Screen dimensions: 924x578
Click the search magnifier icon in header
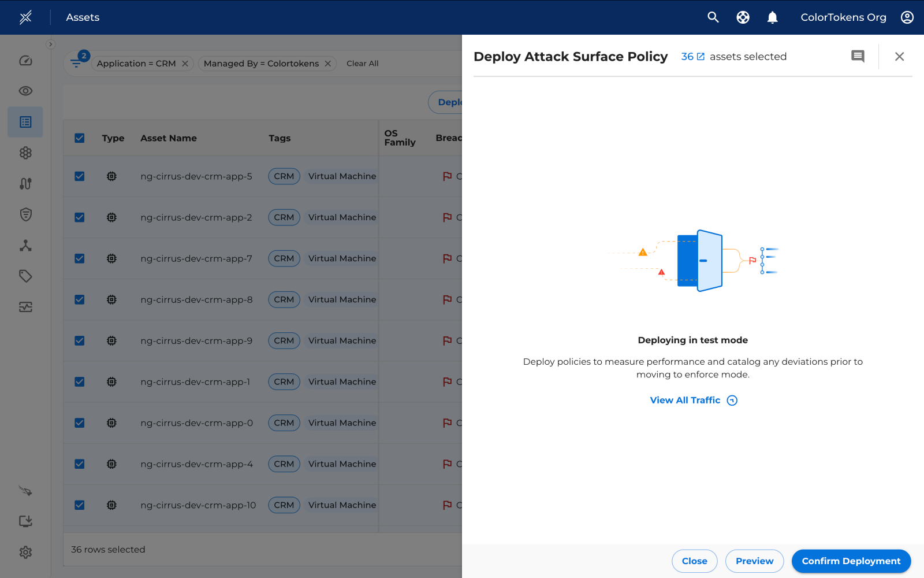(713, 17)
